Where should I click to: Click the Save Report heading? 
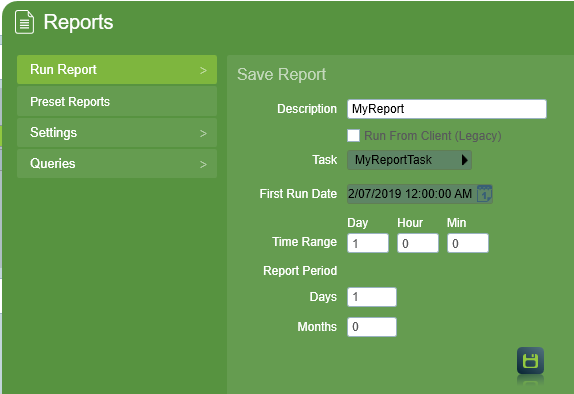click(x=281, y=75)
